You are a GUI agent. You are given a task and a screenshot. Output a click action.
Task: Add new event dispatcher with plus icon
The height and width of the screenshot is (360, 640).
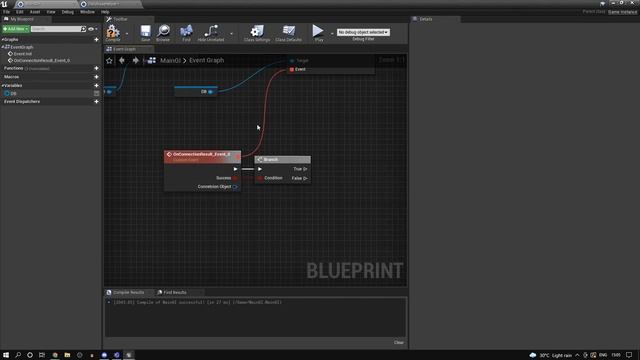(96, 101)
